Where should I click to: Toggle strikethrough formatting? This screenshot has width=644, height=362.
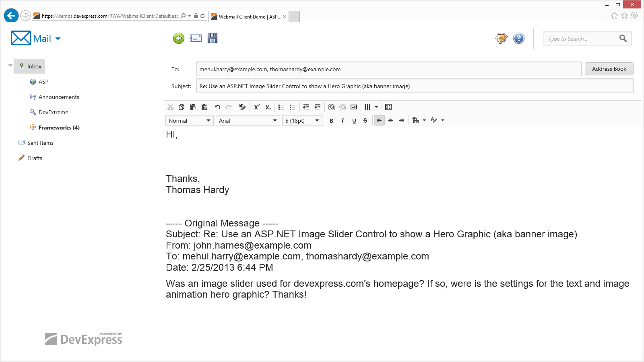365,121
